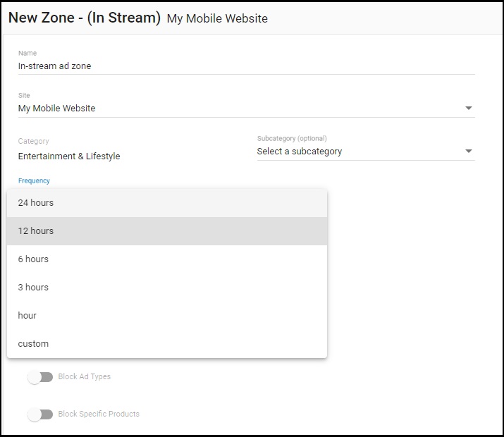The height and width of the screenshot is (437, 504).
Task: Click the My Mobile Website header subtitle
Action: click(x=217, y=18)
